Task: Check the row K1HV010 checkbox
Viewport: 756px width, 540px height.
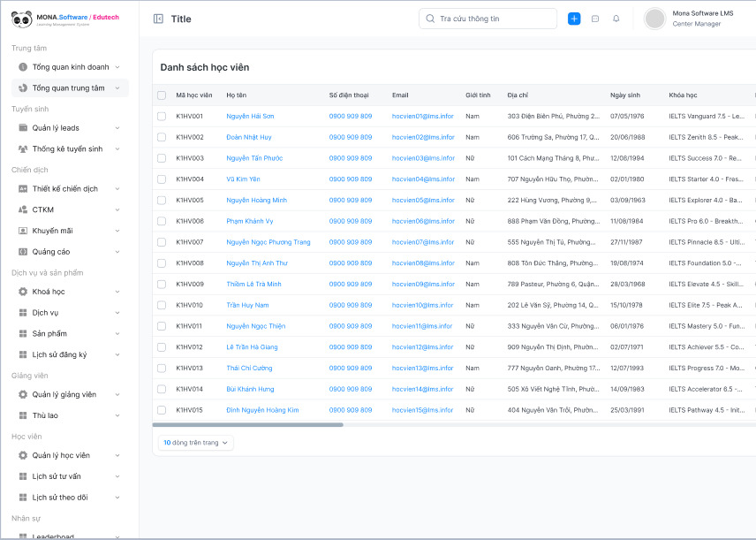Action: 162,305
